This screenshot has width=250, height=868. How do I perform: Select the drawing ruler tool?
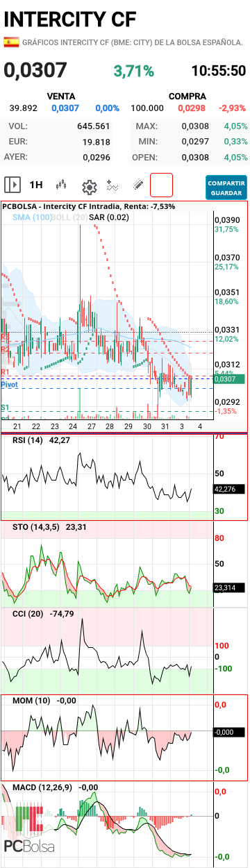(137, 185)
